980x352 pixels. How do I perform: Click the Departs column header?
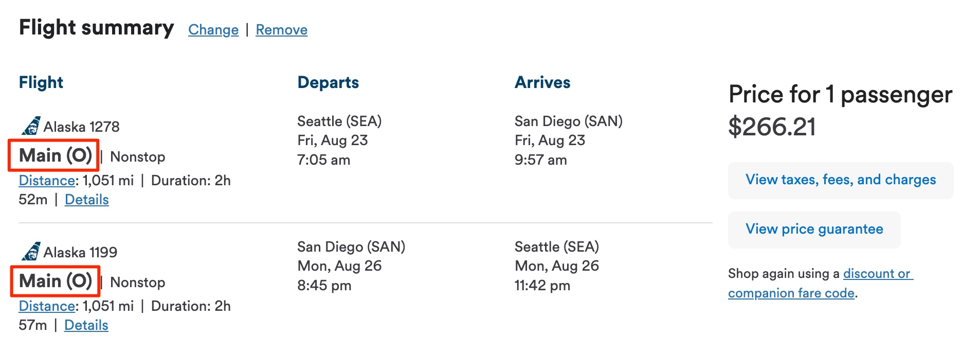pyautogui.click(x=328, y=82)
